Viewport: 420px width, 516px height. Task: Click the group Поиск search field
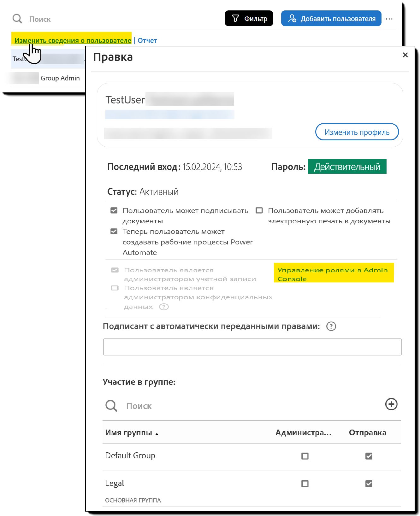139,406
